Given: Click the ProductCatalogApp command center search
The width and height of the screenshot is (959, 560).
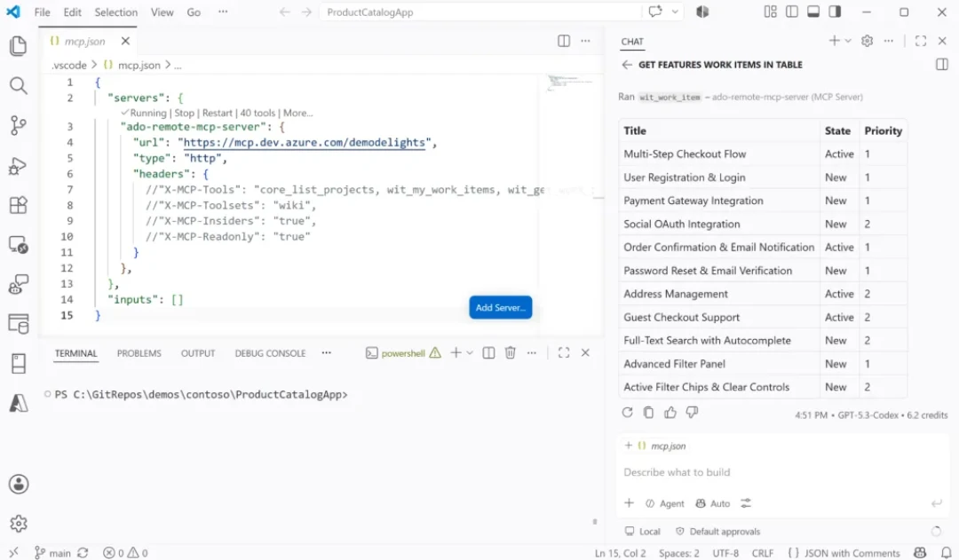Looking at the screenshot, I should (x=480, y=12).
